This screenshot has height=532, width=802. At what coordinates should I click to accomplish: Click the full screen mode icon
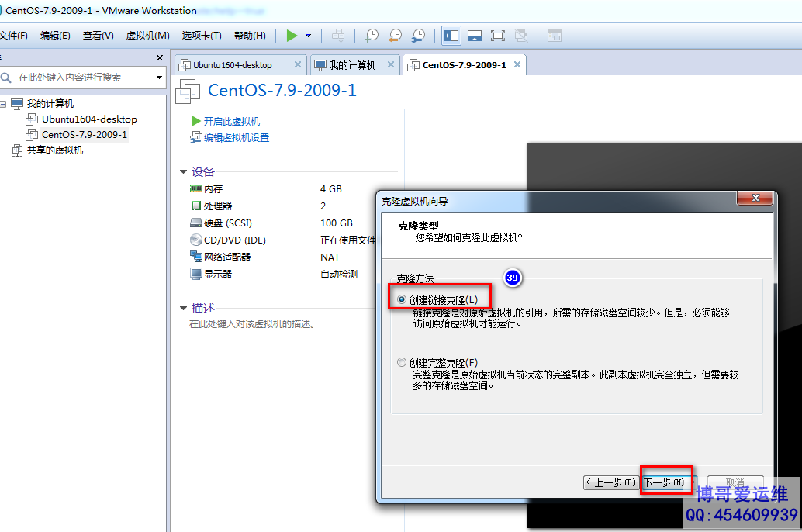(498, 36)
